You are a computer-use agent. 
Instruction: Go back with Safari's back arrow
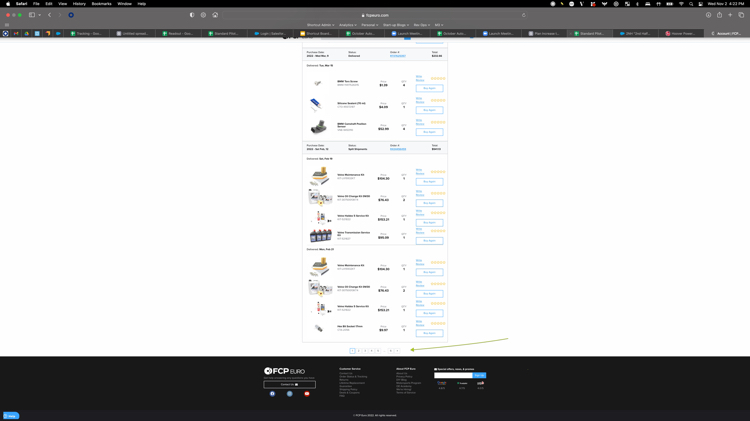pyautogui.click(x=49, y=15)
